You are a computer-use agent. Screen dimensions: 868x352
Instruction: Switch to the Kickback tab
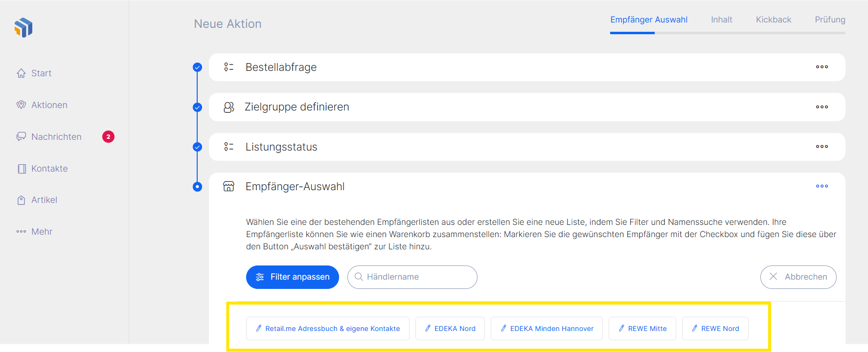click(x=773, y=20)
